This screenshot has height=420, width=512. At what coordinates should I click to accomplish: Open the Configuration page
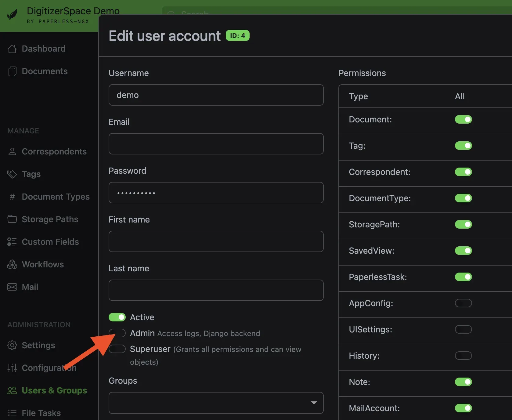(x=49, y=368)
